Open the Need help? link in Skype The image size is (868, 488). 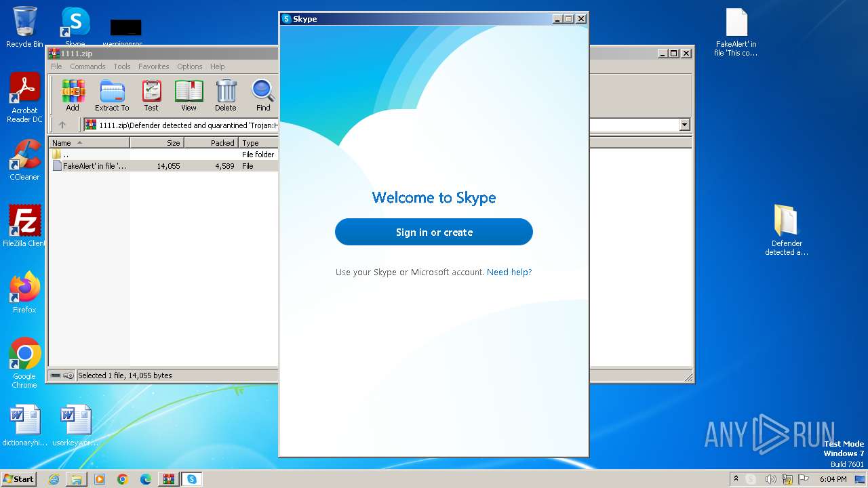509,272
